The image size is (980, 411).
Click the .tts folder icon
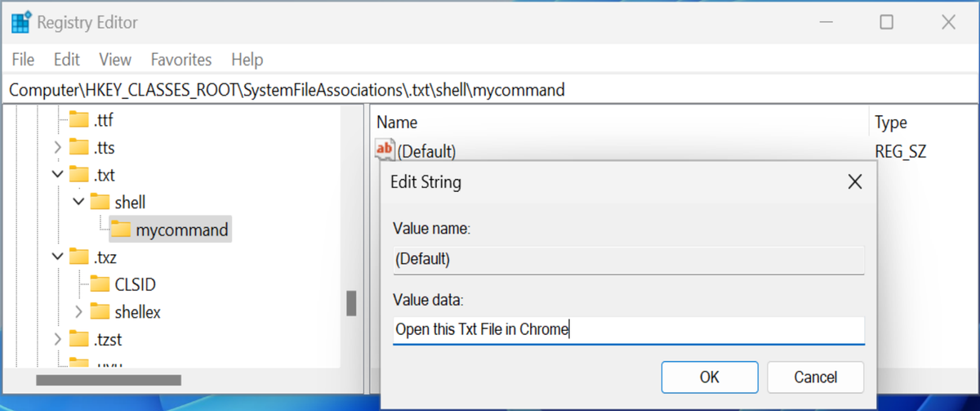tap(78, 148)
